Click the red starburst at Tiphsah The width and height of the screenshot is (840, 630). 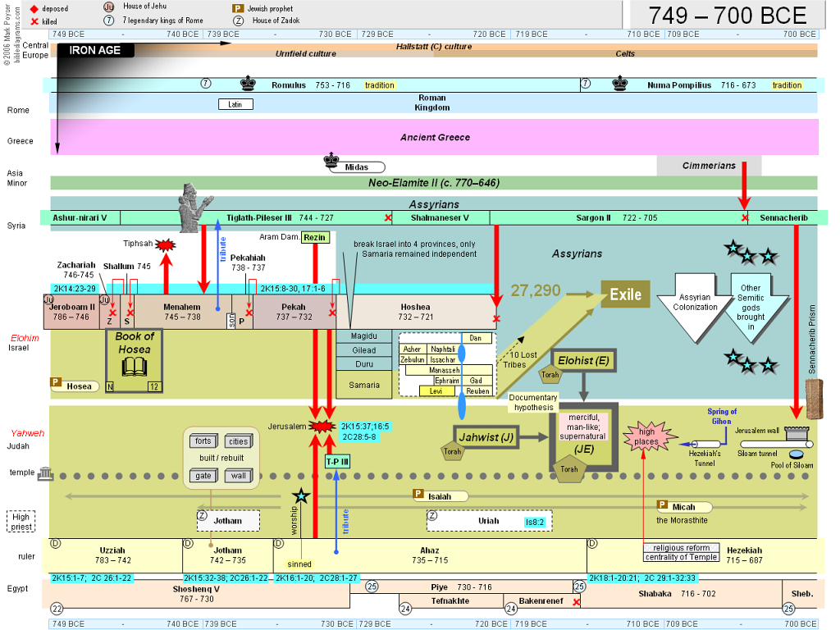click(166, 245)
